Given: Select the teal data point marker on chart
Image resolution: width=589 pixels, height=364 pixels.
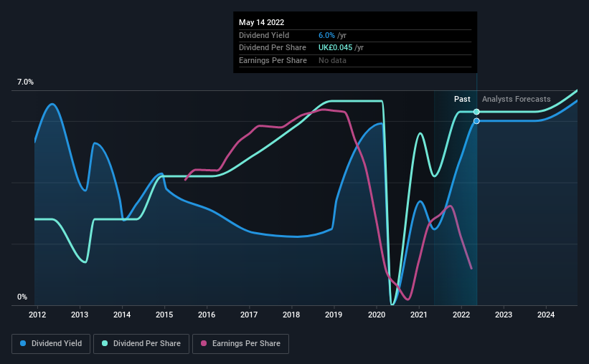Looking at the screenshot, I should coord(476,112).
